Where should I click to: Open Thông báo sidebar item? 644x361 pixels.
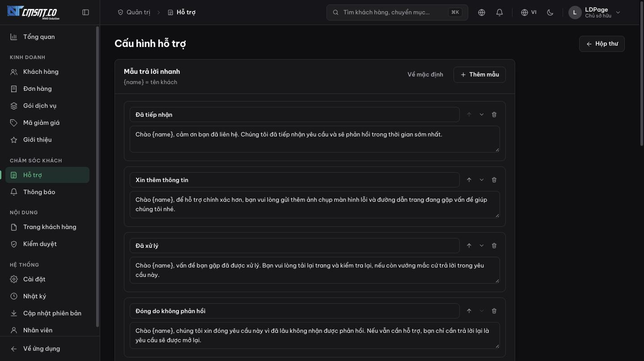(47, 192)
